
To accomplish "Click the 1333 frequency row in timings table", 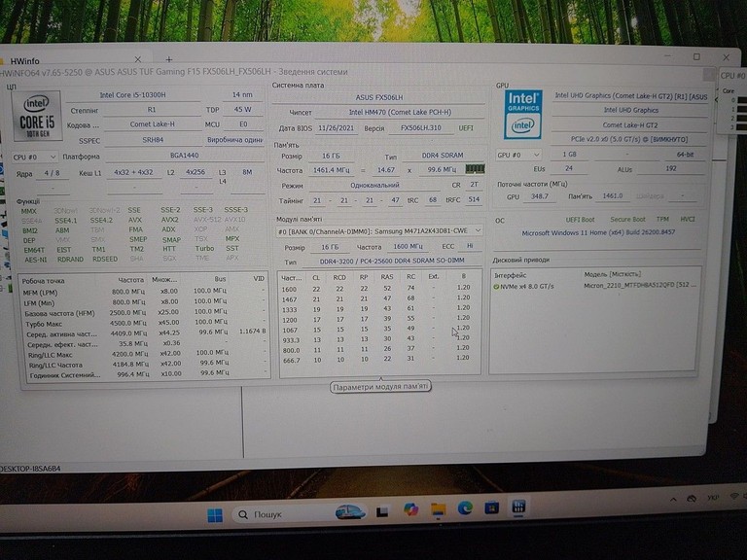I will (376, 309).
